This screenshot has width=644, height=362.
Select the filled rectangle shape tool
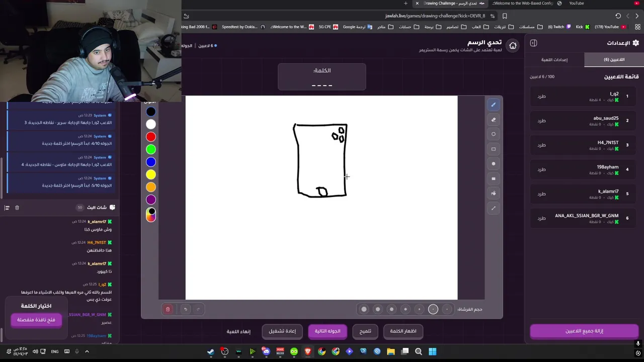click(493, 178)
